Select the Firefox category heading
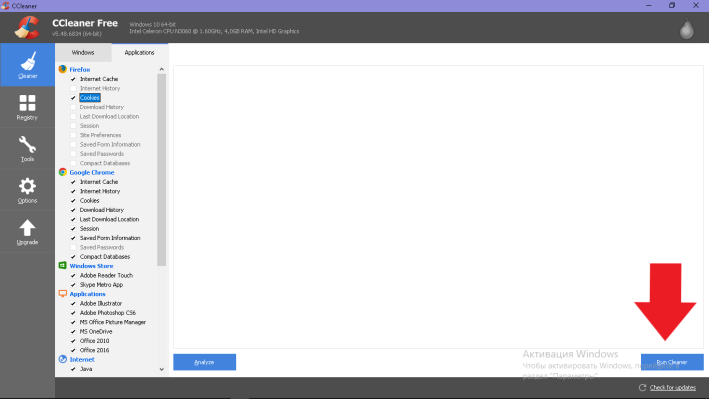 80,69
